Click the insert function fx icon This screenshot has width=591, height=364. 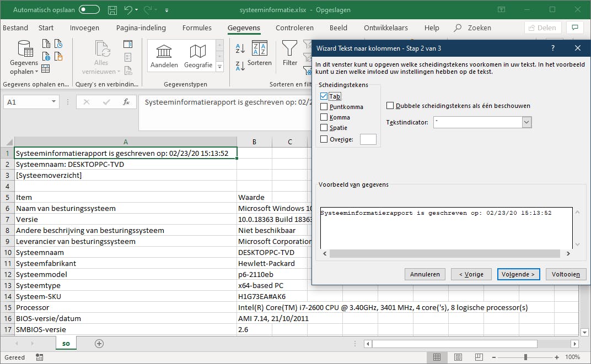pos(126,102)
